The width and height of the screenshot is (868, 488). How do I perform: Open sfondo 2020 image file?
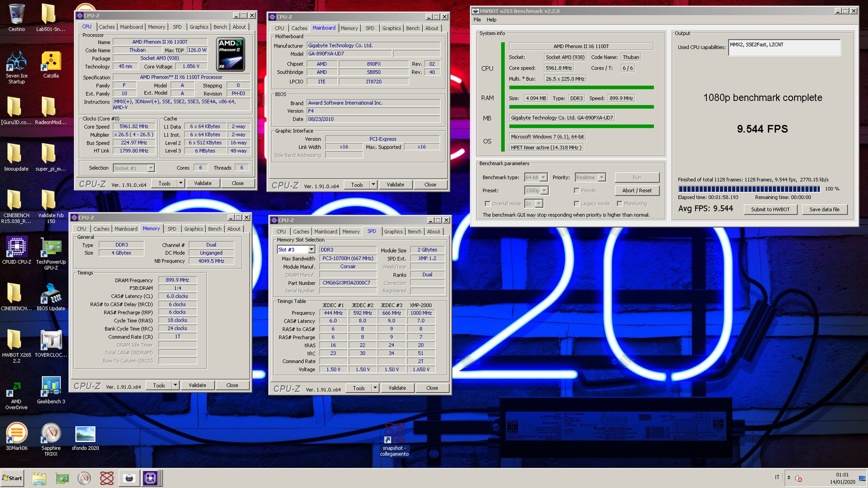click(85, 436)
